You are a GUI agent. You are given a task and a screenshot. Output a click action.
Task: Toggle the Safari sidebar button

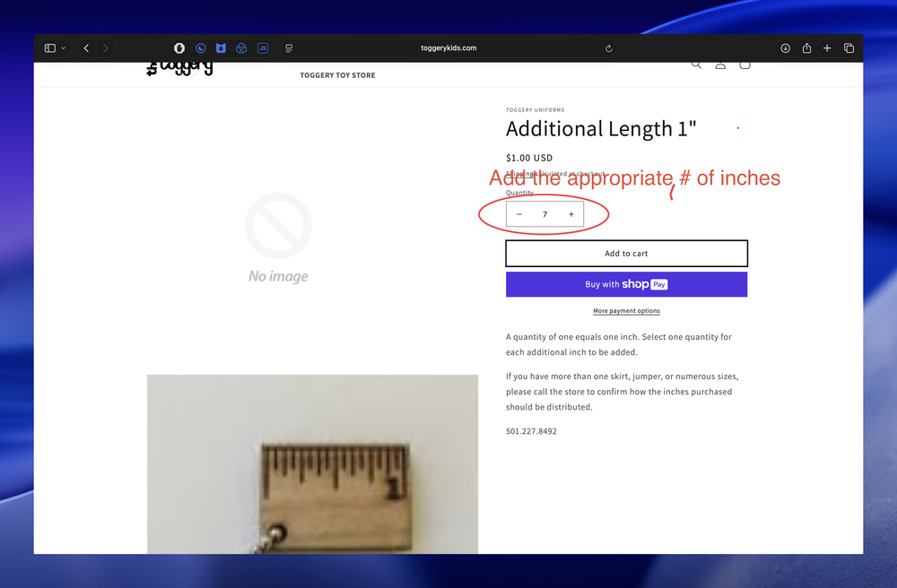[50, 48]
